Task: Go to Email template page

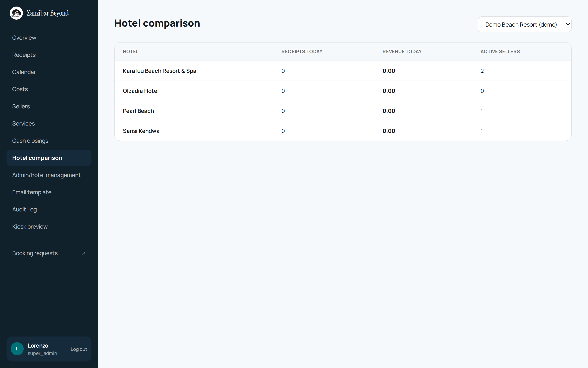Action: point(49,192)
